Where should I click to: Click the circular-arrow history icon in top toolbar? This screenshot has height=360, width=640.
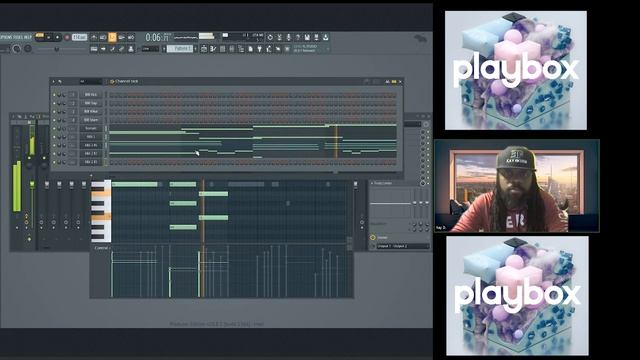point(270,37)
